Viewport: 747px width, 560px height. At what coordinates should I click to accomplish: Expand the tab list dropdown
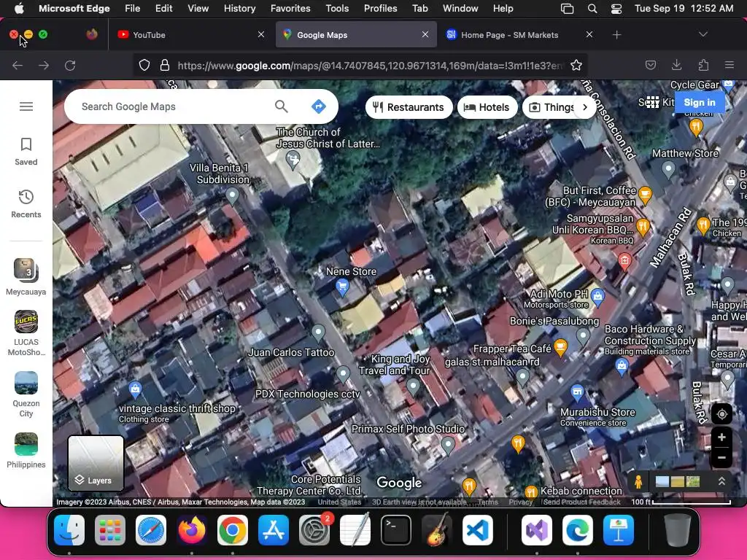pyautogui.click(x=703, y=34)
